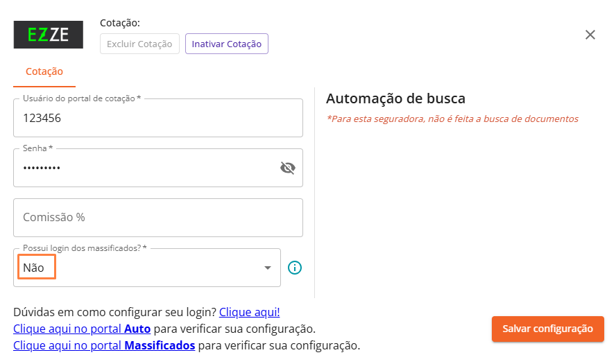Click the red document search notice text
The height and width of the screenshot is (364, 616).
(x=452, y=119)
